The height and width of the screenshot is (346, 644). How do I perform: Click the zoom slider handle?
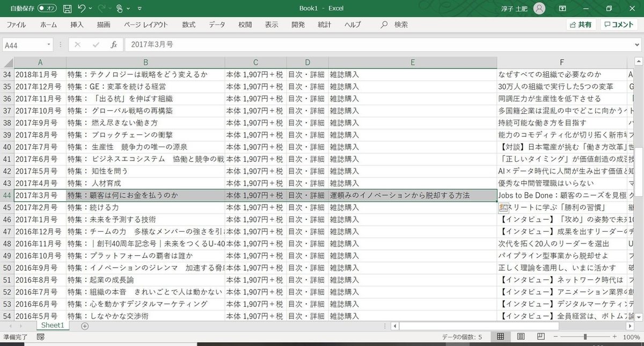pyautogui.click(x=586, y=337)
